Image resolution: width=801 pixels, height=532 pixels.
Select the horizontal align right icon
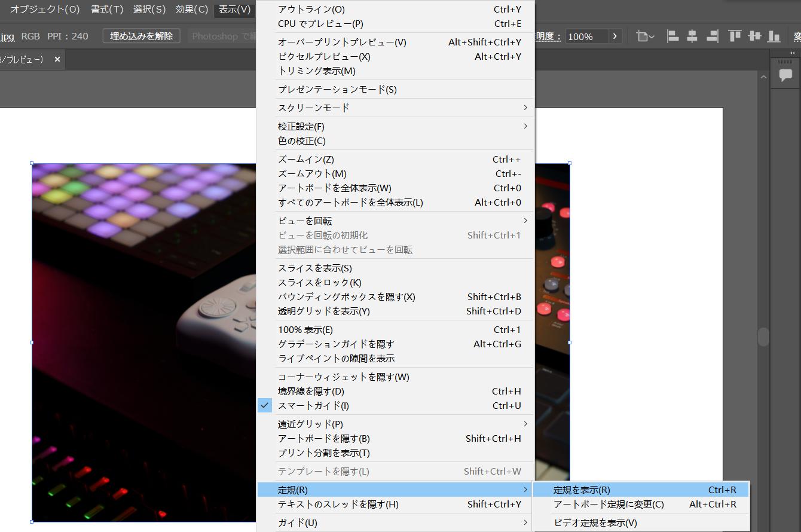point(711,36)
